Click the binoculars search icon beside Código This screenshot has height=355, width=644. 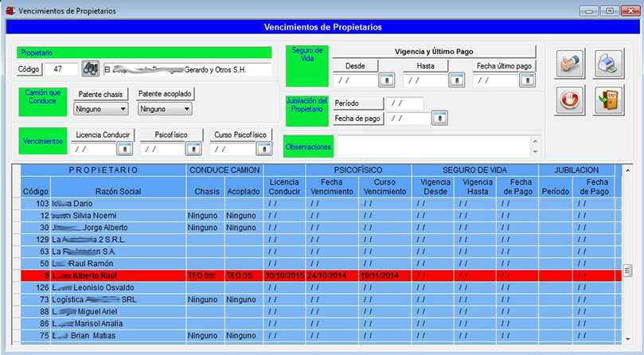click(90, 69)
